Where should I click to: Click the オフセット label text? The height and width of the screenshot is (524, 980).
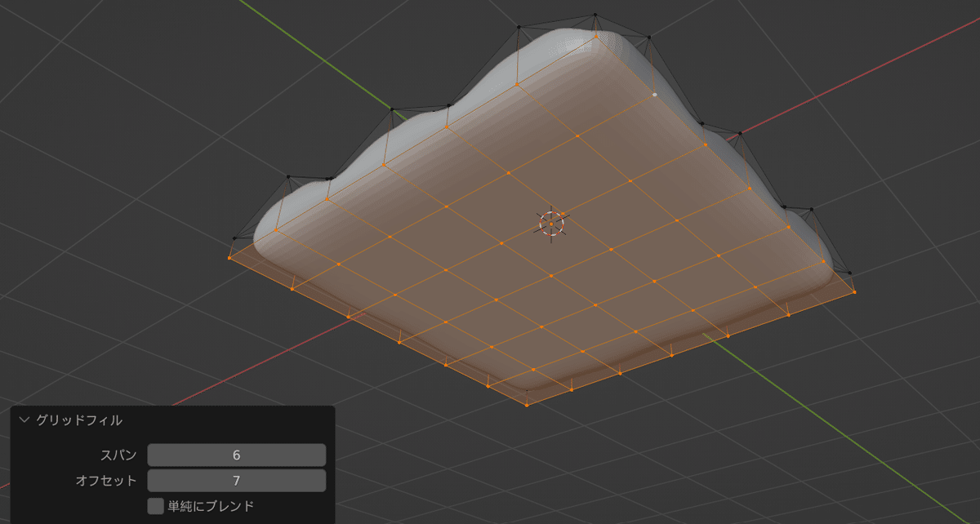[x=105, y=481]
